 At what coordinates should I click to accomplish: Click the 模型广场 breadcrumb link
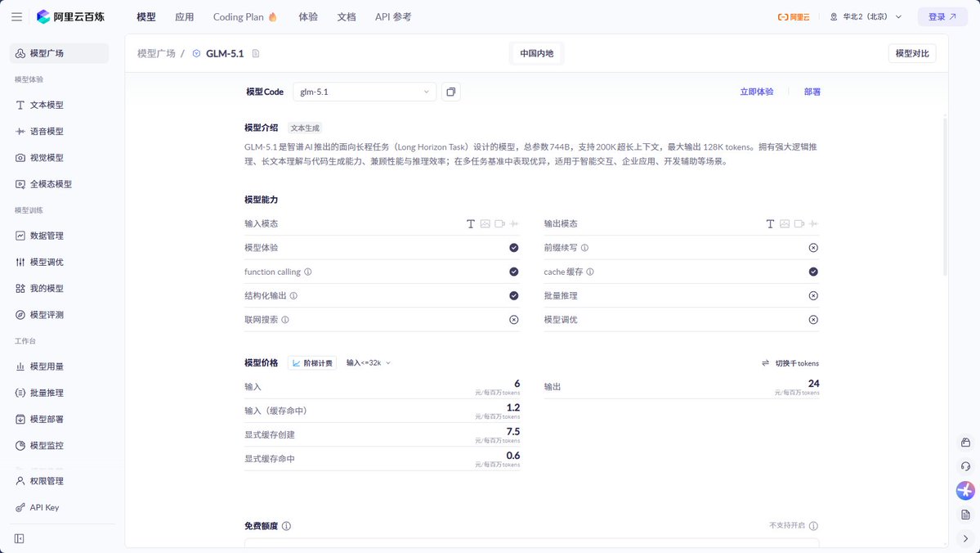point(156,54)
